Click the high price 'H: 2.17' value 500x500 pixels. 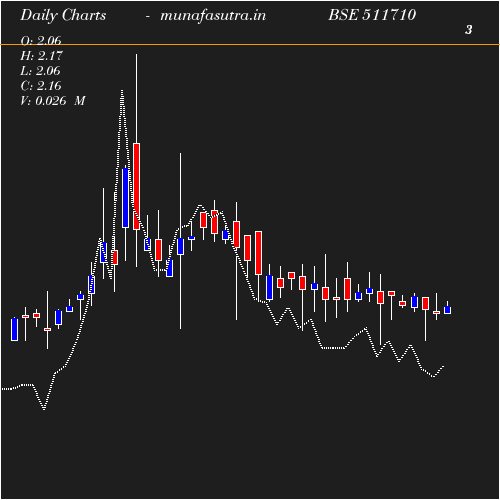(41, 56)
